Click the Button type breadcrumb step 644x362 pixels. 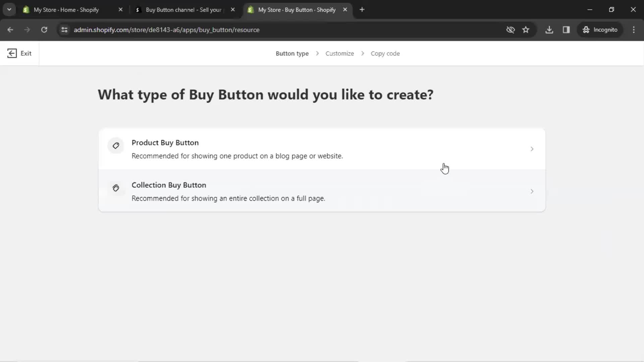pos(292,54)
